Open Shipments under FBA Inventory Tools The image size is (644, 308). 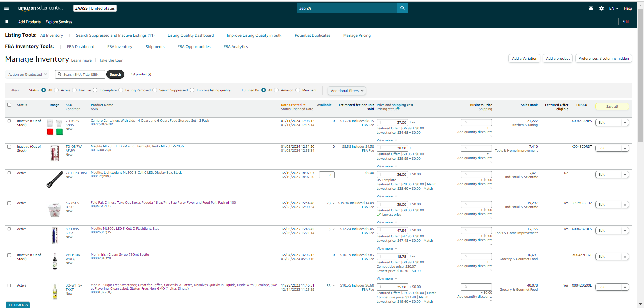point(155,47)
